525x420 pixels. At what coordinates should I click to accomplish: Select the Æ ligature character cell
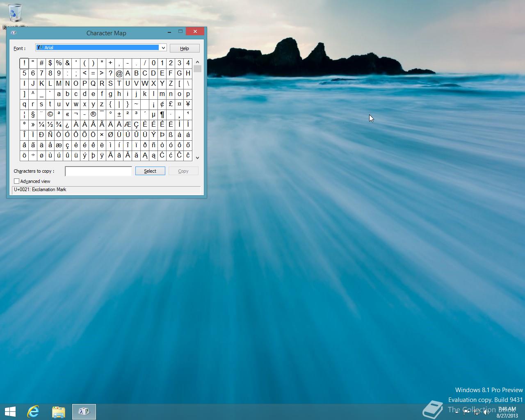click(128, 125)
